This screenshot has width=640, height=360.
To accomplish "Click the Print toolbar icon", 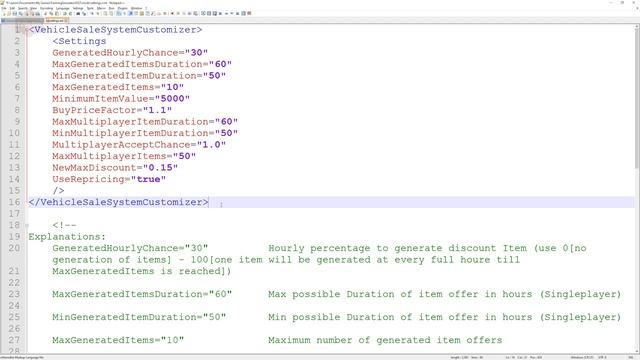I will (x=38, y=13).
